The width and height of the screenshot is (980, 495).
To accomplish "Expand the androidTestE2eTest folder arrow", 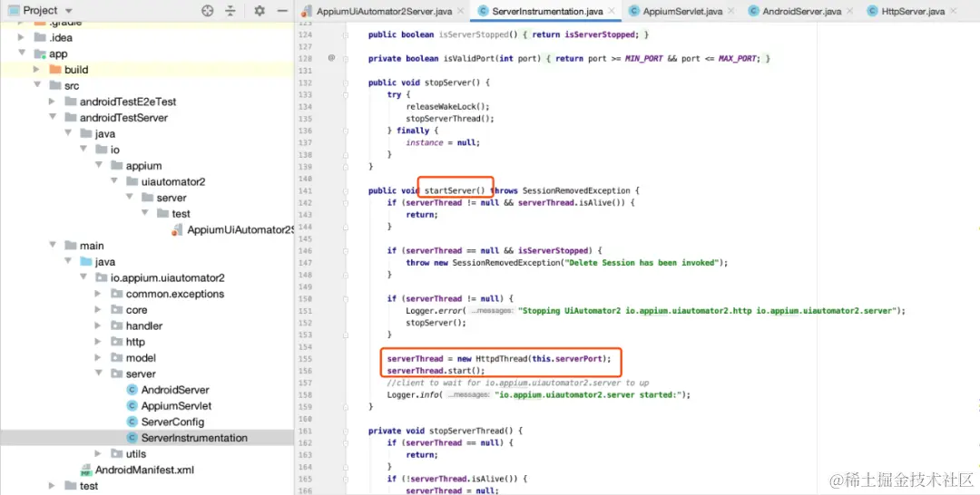I will pyautogui.click(x=53, y=102).
